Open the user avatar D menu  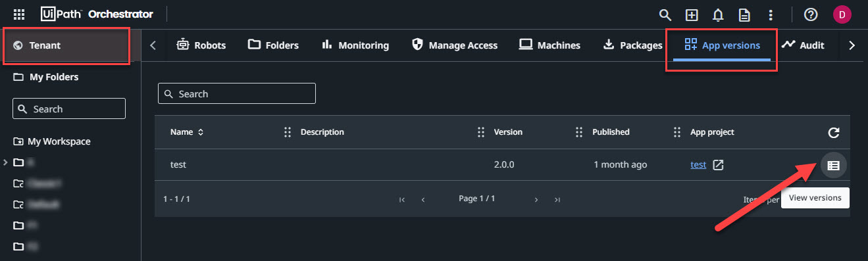tap(842, 14)
